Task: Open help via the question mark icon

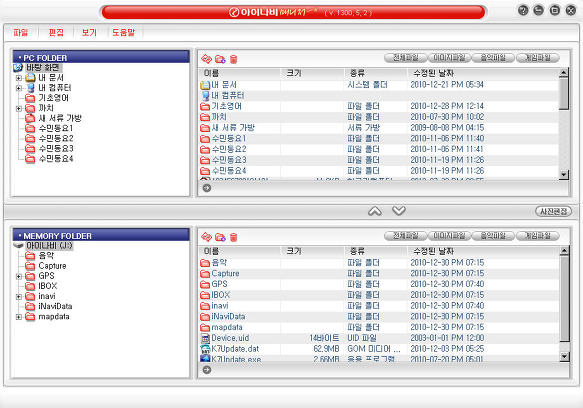Action: pos(523,10)
